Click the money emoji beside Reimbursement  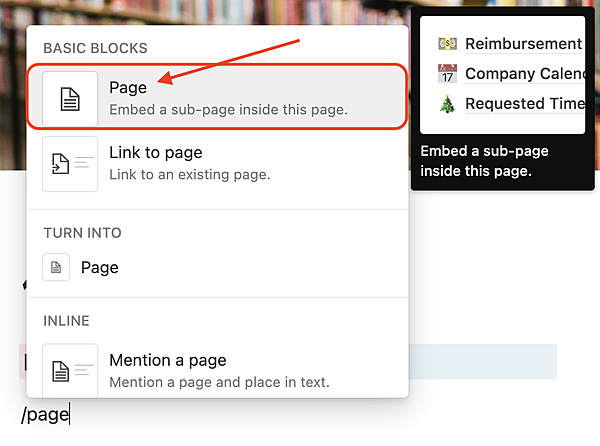pyautogui.click(x=447, y=44)
